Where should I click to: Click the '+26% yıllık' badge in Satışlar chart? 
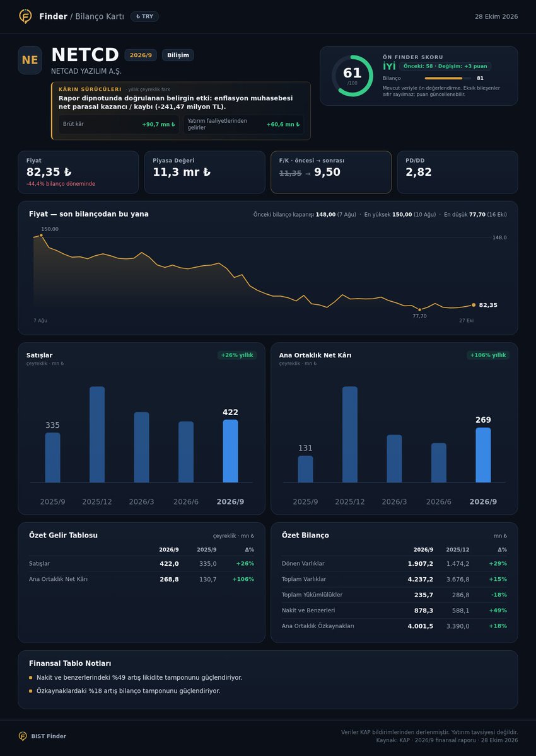237,355
